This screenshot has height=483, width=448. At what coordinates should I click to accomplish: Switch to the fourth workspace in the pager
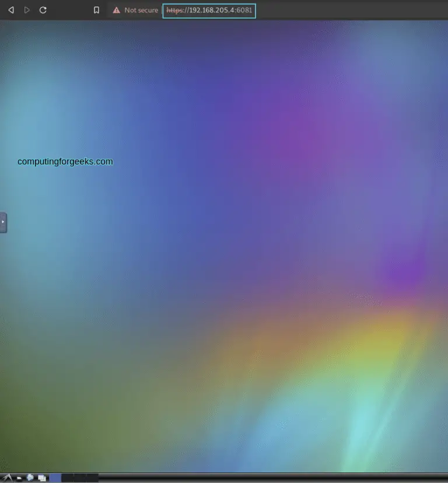click(92, 478)
